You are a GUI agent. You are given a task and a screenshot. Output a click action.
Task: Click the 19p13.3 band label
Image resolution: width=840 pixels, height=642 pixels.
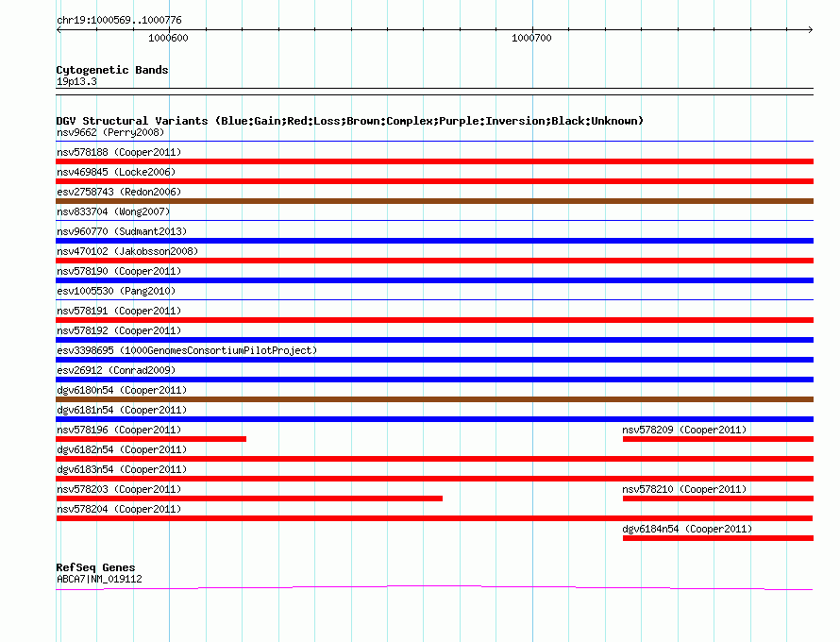[76, 81]
